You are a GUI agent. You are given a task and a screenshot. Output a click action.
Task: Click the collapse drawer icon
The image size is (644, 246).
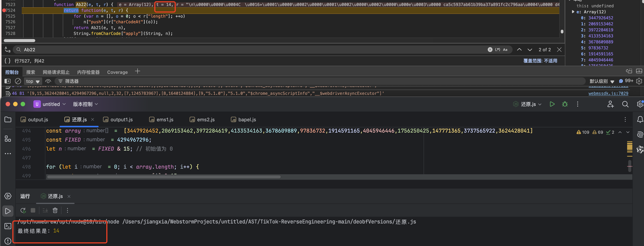(x=639, y=71)
